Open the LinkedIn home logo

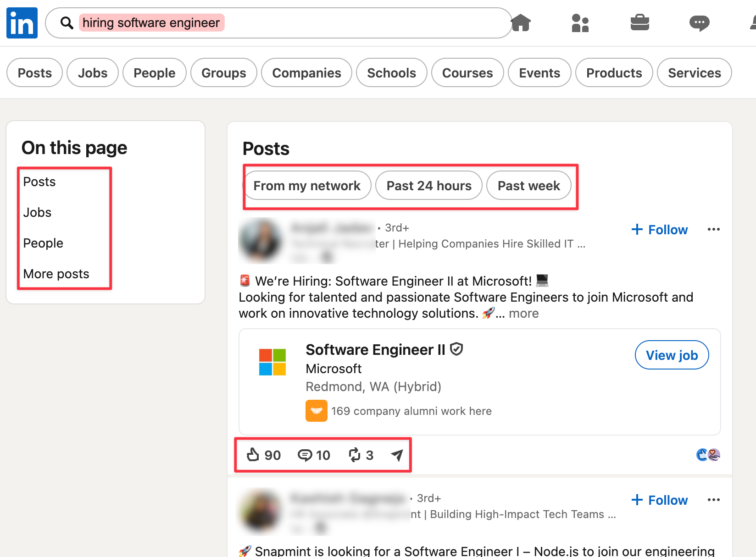coord(22,23)
